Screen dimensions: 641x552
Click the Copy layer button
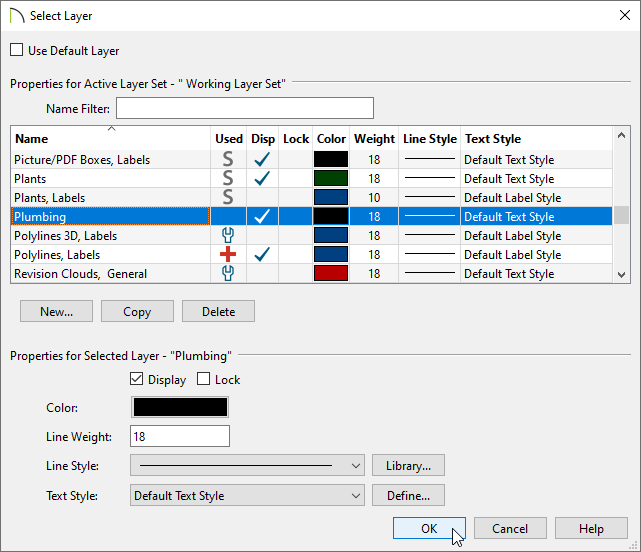(x=137, y=312)
